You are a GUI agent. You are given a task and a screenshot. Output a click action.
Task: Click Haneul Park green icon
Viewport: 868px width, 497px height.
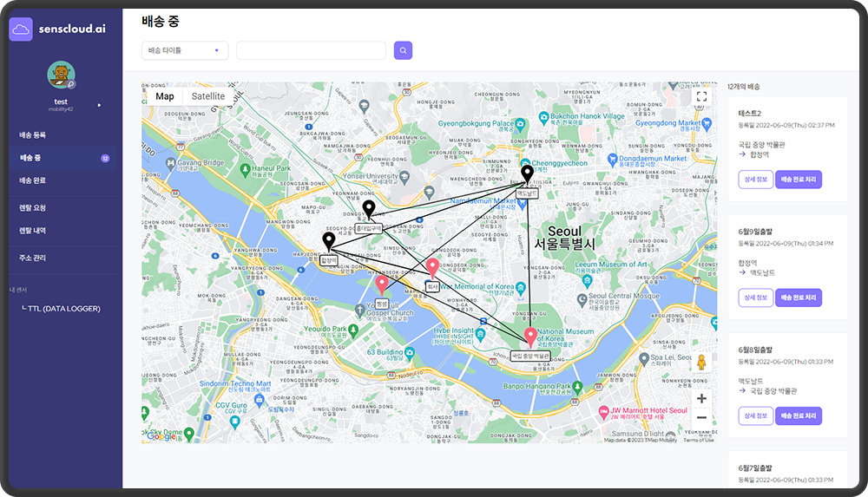point(246,169)
